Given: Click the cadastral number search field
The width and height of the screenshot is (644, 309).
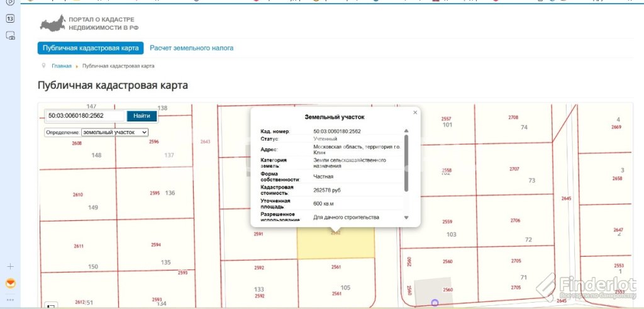Looking at the screenshot, I should [85, 116].
